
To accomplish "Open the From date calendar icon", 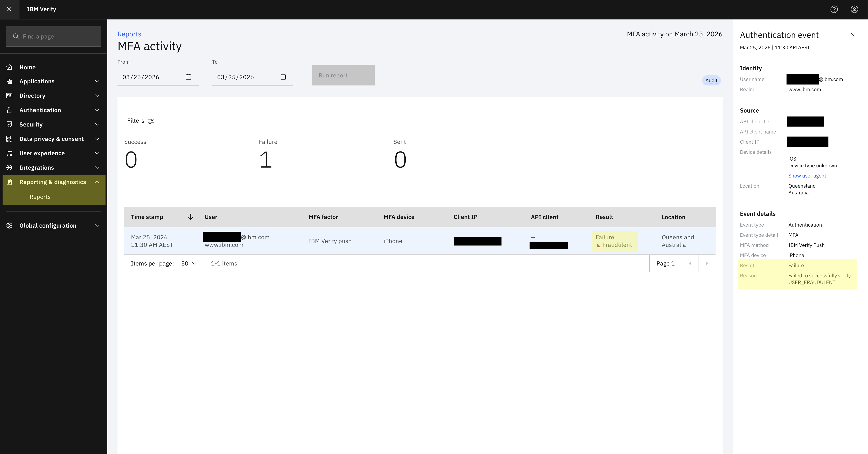I will coord(188,77).
